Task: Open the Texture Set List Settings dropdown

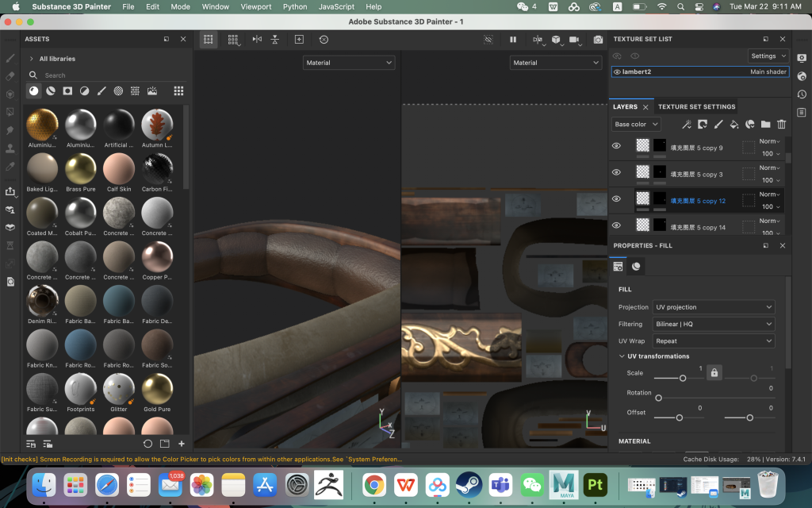Action: 768,56
